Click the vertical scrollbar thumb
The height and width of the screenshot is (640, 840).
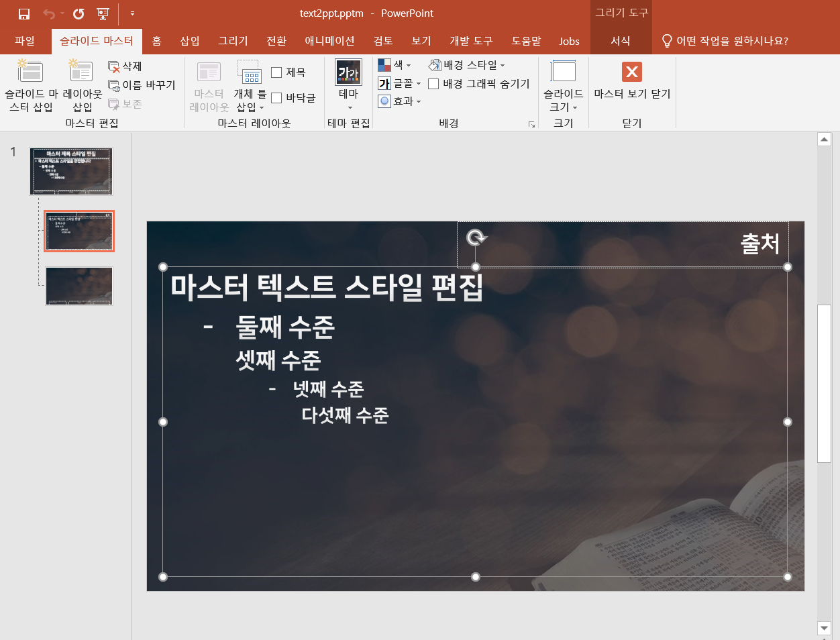[x=825, y=384]
